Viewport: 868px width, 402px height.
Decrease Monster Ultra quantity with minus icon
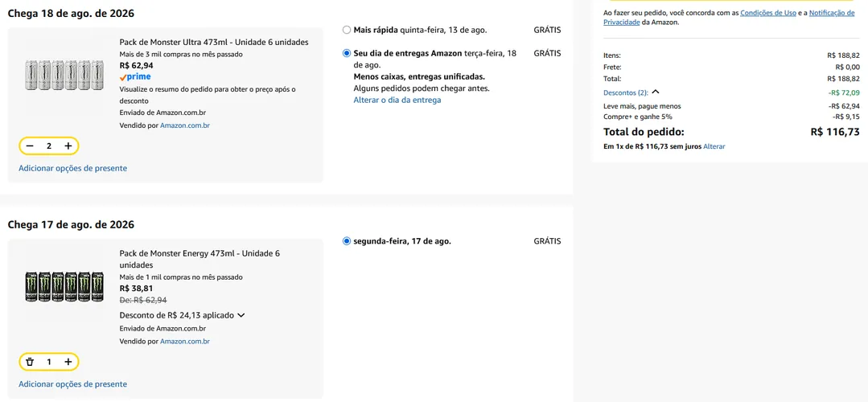click(x=30, y=146)
